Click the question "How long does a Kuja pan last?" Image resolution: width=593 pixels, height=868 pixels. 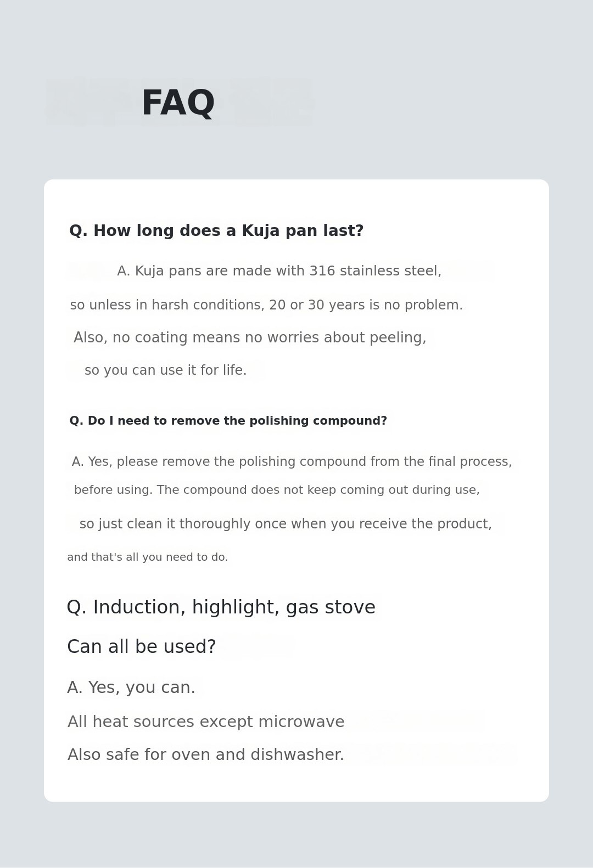[216, 231]
